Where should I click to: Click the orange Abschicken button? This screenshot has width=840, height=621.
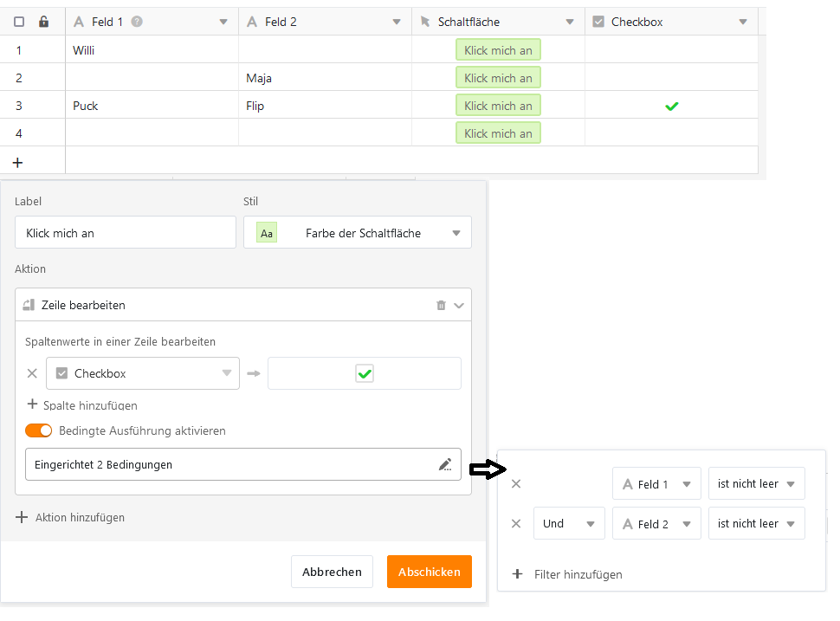point(430,572)
